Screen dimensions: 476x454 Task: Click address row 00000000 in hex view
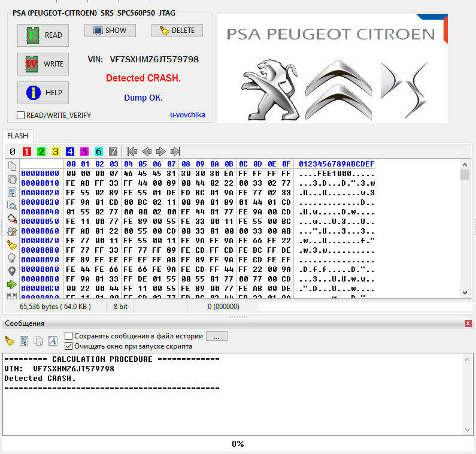coord(40,174)
